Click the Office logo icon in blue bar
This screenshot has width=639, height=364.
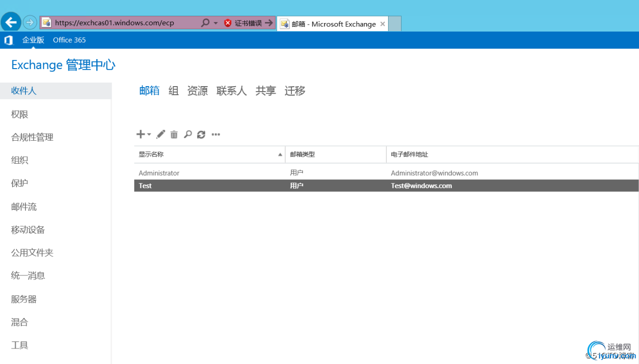click(8, 40)
